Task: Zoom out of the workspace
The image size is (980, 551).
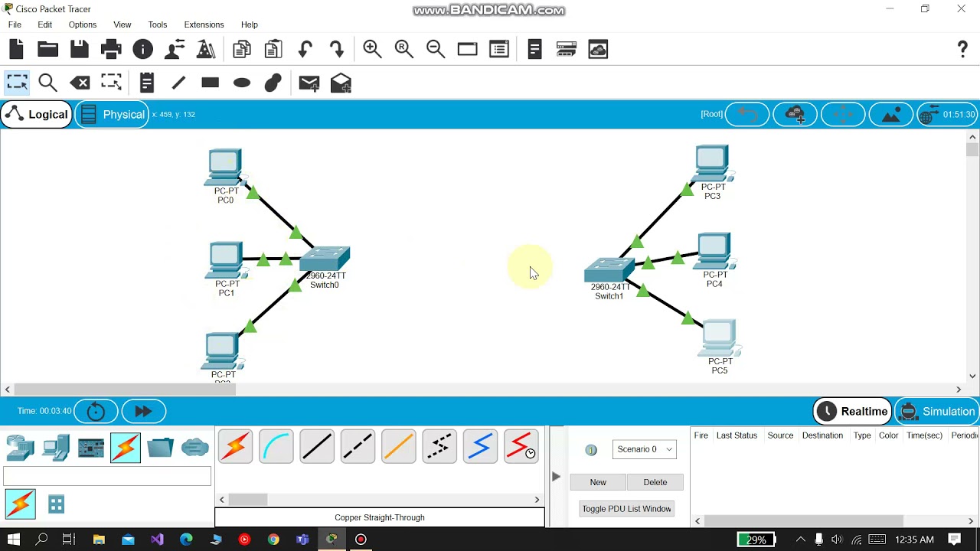Action: (x=436, y=49)
